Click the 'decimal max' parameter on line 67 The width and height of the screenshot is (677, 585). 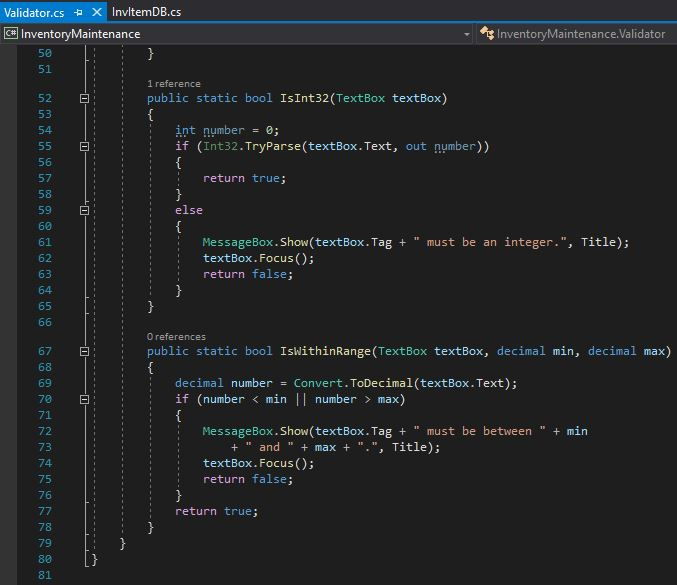tap(626, 351)
